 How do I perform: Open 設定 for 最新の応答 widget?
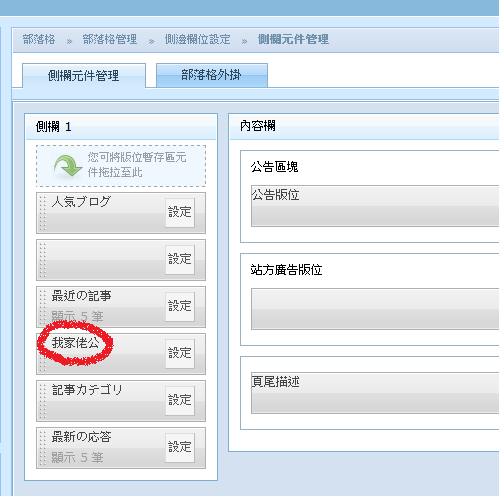click(x=180, y=448)
